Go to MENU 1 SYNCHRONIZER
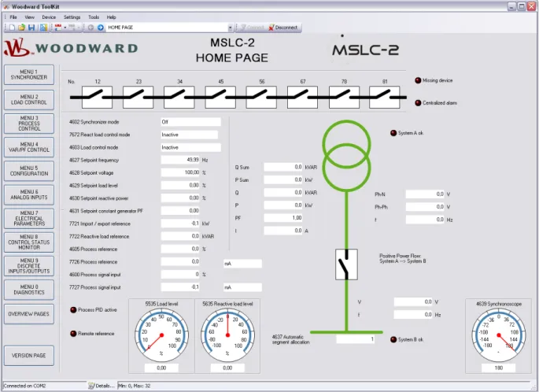This screenshot has height=392, width=539. coord(29,75)
